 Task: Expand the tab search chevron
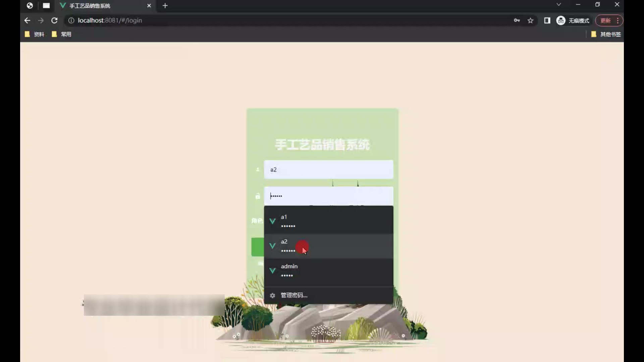pyautogui.click(x=558, y=5)
